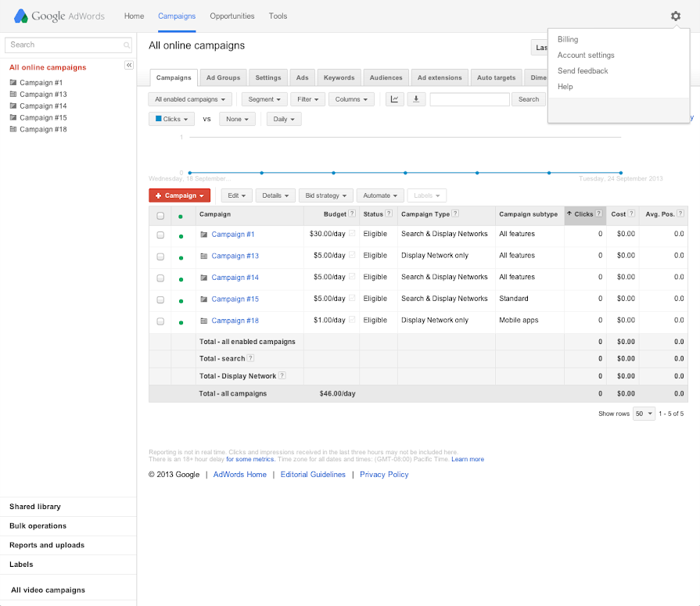Tick the checkbox next to Campaign #15
The height and width of the screenshot is (606, 700).
click(x=160, y=299)
